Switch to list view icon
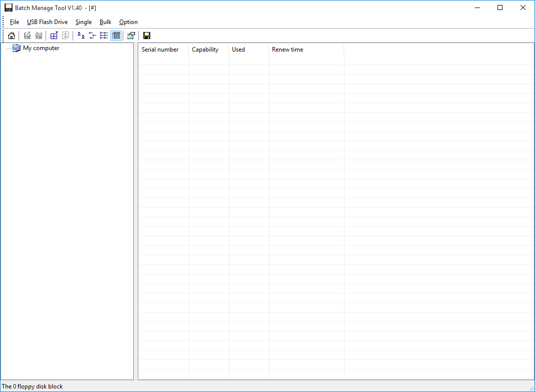Screen dimensions: 535x392 point(104,36)
